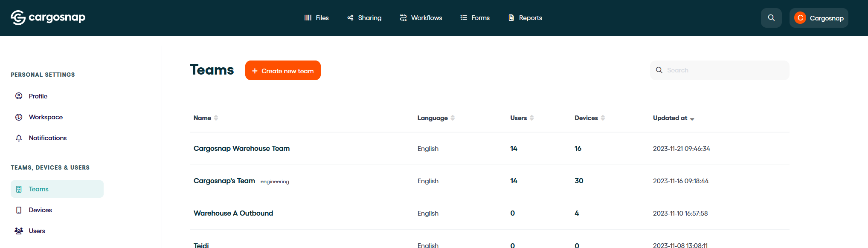Click the Workflows arrows icon

pos(403,18)
